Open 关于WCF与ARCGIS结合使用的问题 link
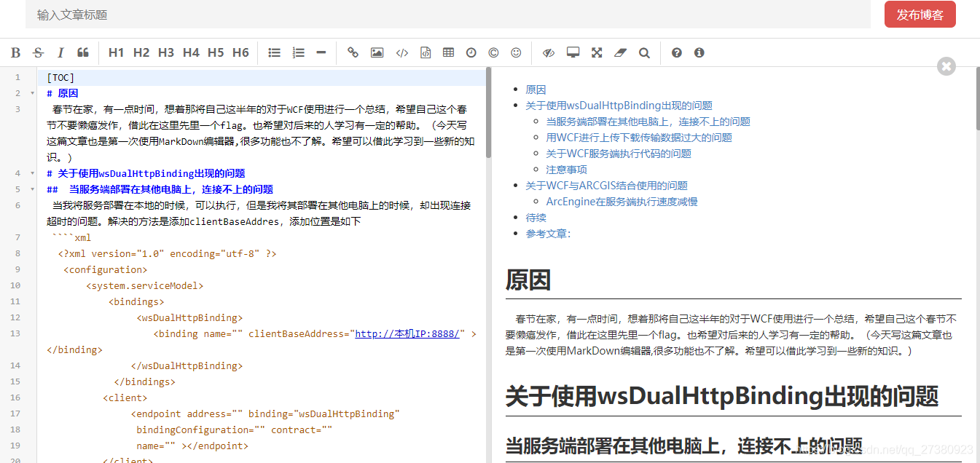Screen dimensions: 980x463 (x=606, y=186)
